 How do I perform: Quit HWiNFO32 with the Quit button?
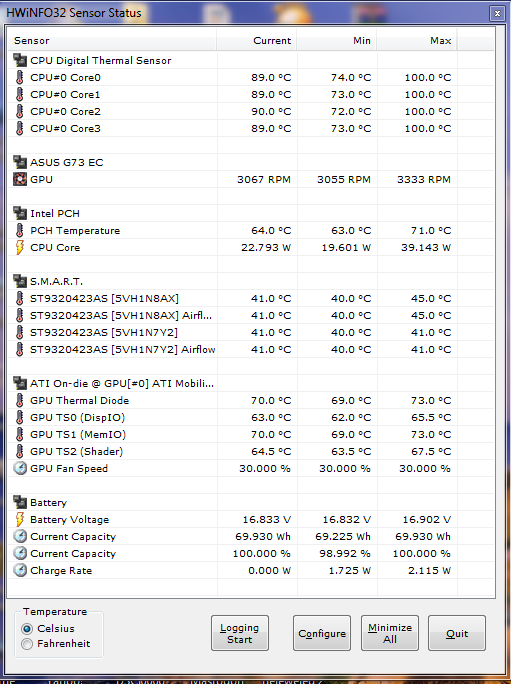coord(457,633)
